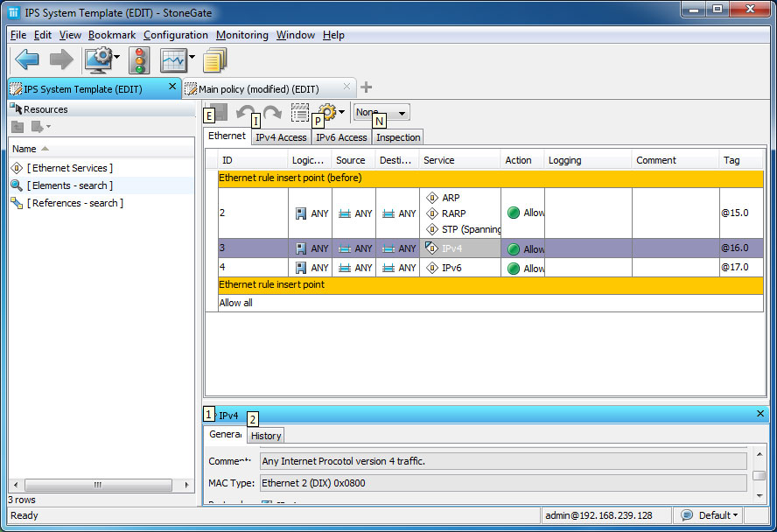This screenshot has height=532, width=777.
Task: Switch to the IPv6 Access tab
Action: pyautogui.click(x=341, y=137)
